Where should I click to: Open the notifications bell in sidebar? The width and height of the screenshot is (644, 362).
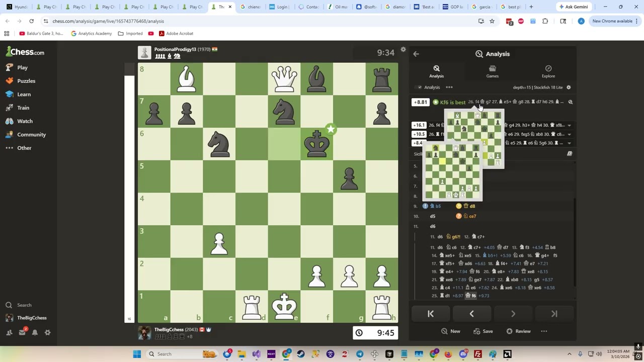click(35, 332)
